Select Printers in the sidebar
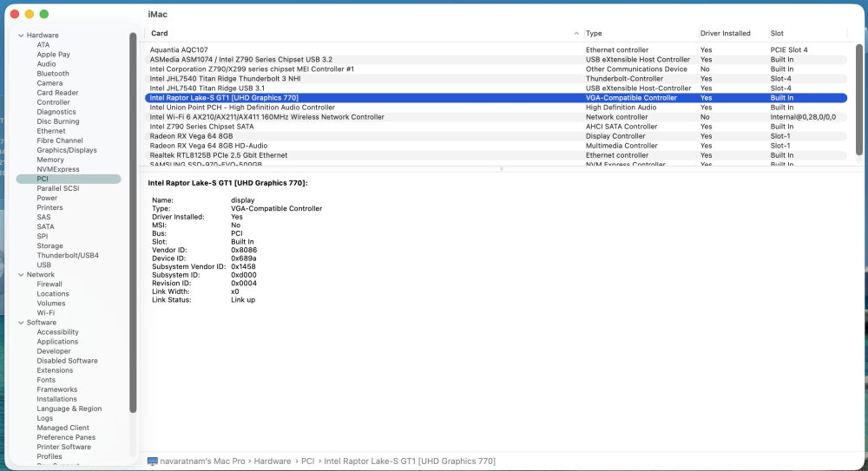This screenshot has height=471, width=868. 49,207
